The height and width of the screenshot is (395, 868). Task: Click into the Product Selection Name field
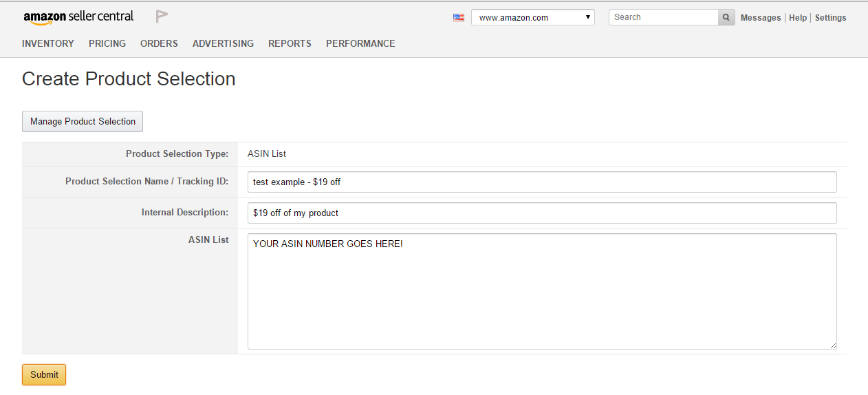tap(542, 182)
